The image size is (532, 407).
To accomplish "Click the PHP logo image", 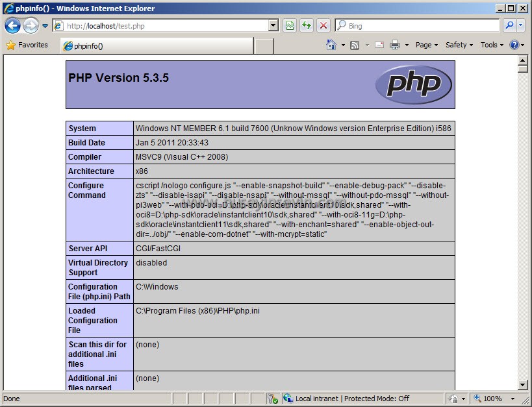I will coord(414,84).
